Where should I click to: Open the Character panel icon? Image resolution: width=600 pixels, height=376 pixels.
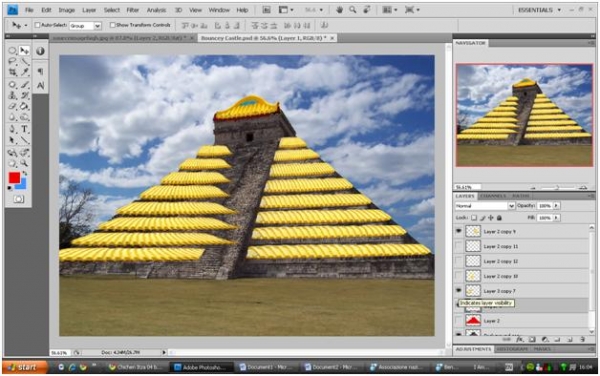40,85
